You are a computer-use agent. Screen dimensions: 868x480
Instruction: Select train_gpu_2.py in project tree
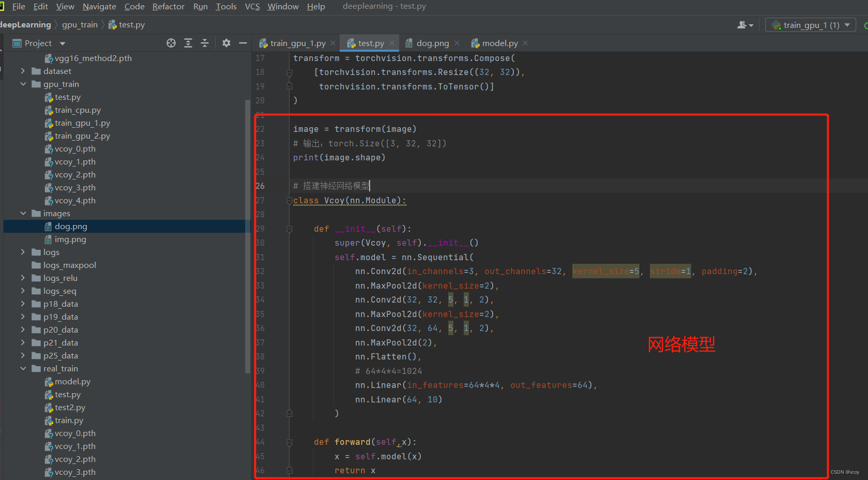click(82, 136)
